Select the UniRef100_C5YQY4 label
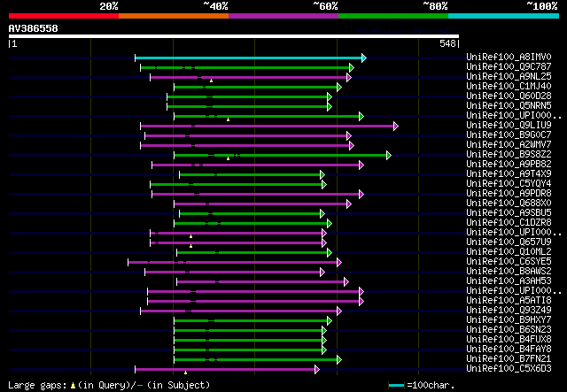The image size is (567, 392). coord(509,184)
